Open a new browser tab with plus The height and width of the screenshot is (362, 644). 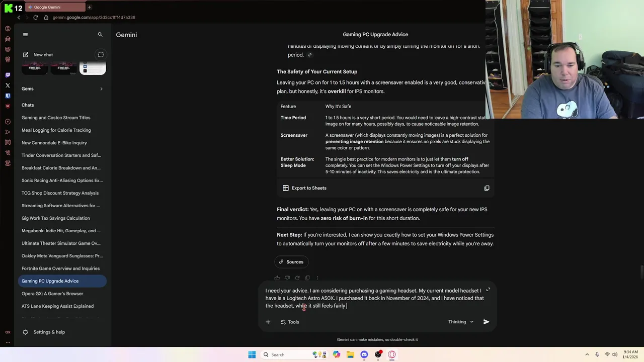(x=89, y=7)
